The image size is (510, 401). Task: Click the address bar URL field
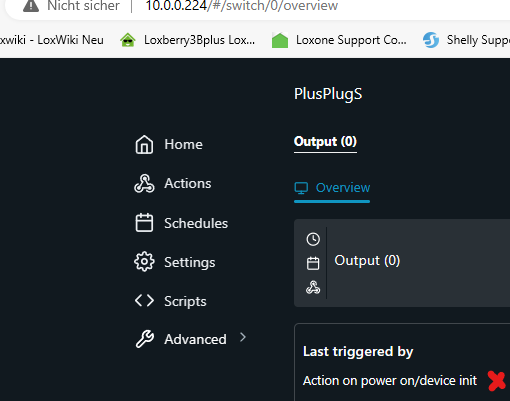pos(242,6)
